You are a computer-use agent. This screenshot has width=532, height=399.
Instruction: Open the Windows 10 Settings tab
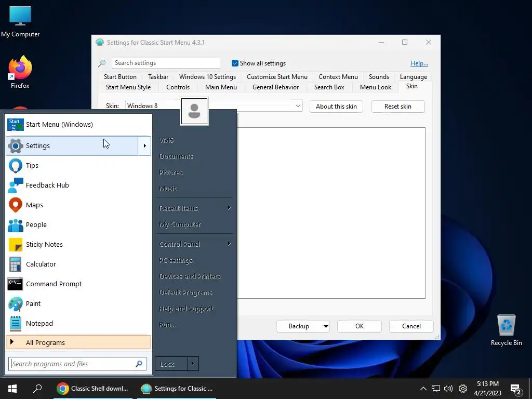[207, 77]
